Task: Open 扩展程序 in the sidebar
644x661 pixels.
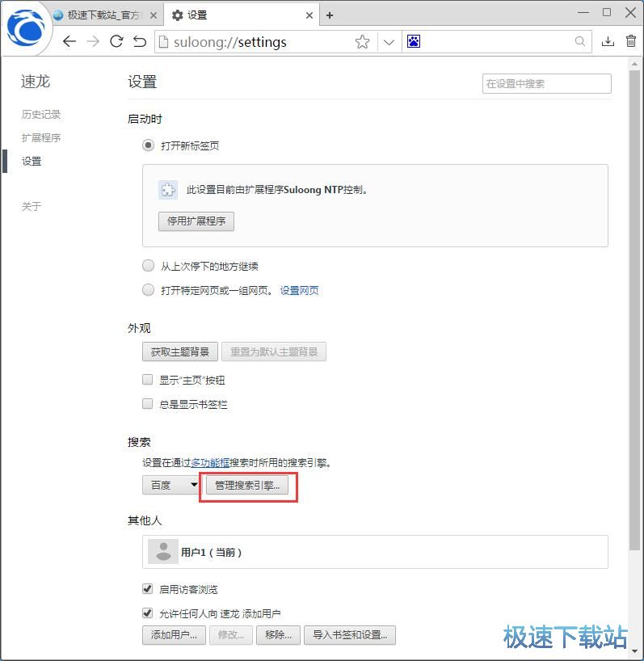Action: pos(41,137)
